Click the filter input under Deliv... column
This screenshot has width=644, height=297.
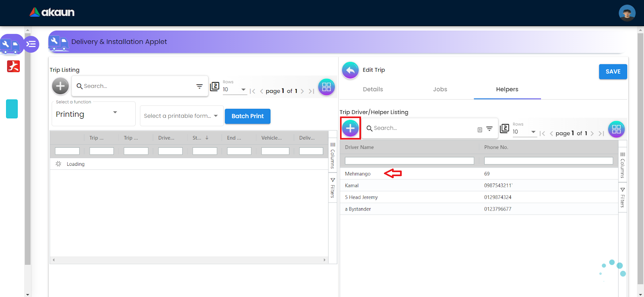pos(311,151)
